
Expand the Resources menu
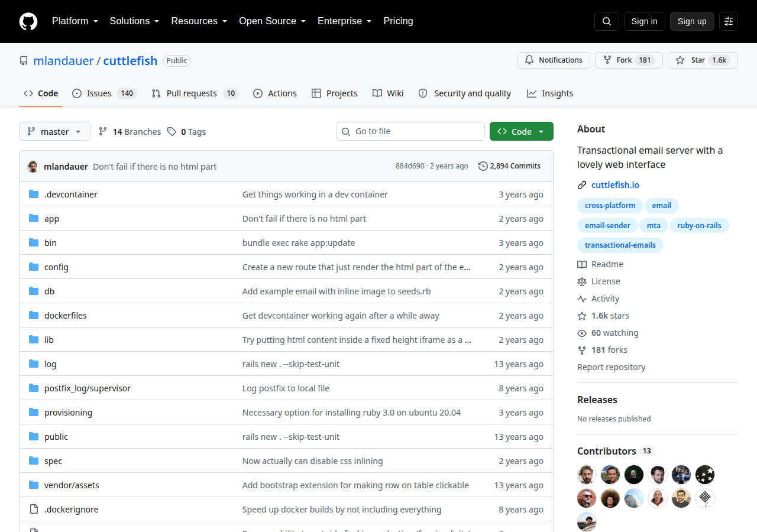pos(199,21)
